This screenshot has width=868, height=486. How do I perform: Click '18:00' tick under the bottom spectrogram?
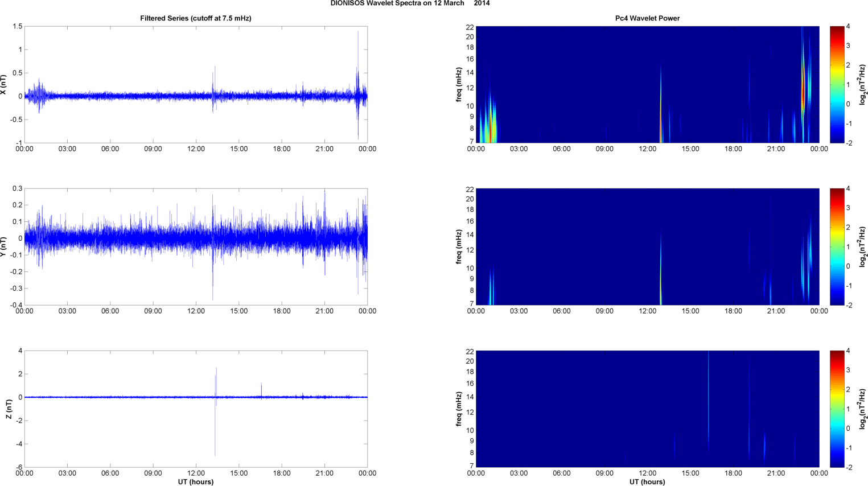pos(733,473)
